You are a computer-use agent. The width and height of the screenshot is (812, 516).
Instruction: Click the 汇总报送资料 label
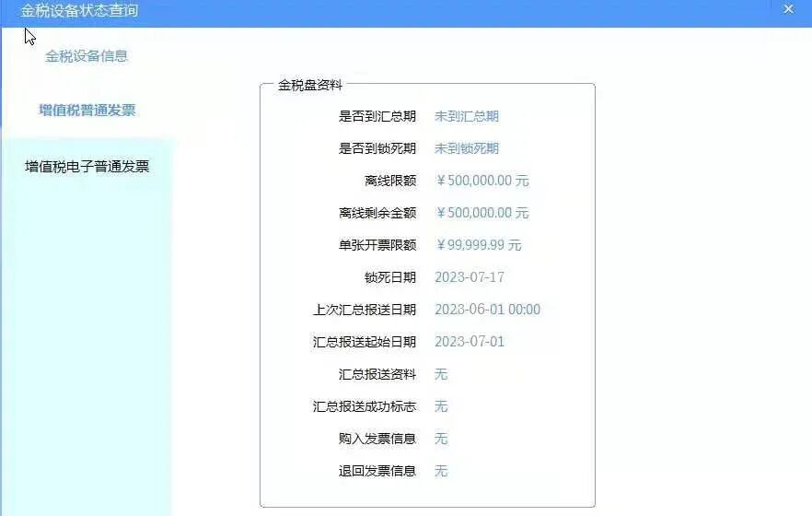(377, 374)
